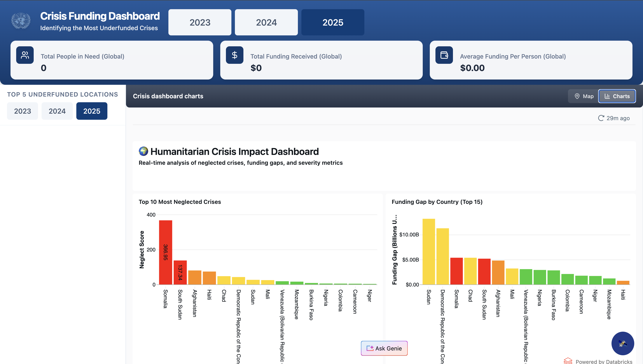
Task: Switch view to Map
Action: pyautogui.click(x=584, y=96)
